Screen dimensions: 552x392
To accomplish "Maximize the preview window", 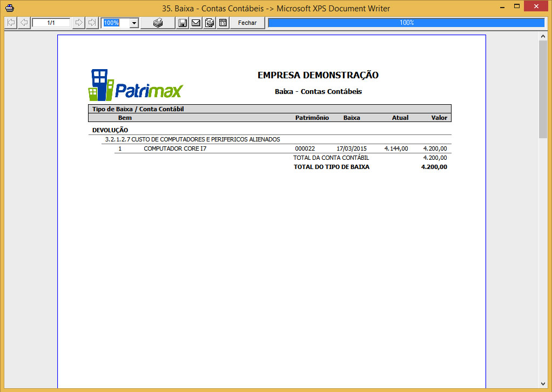I will pos(517,6).
